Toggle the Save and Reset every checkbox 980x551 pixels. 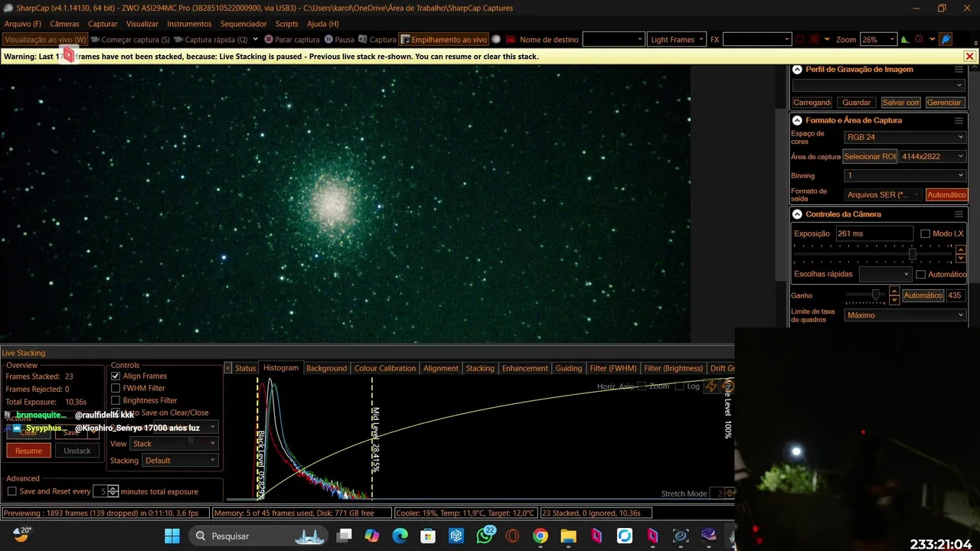11,491
